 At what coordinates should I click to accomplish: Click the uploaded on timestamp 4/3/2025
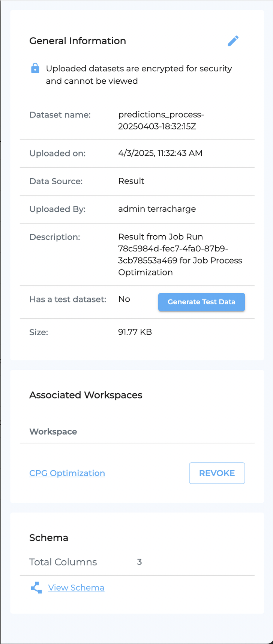160,153
